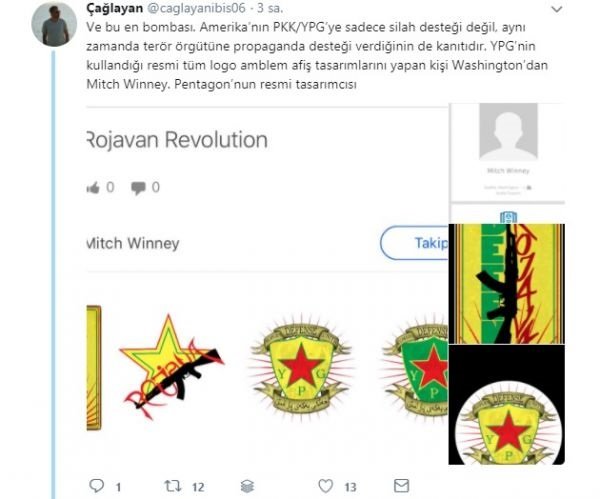Click the Takip follow button

(414, 243)
